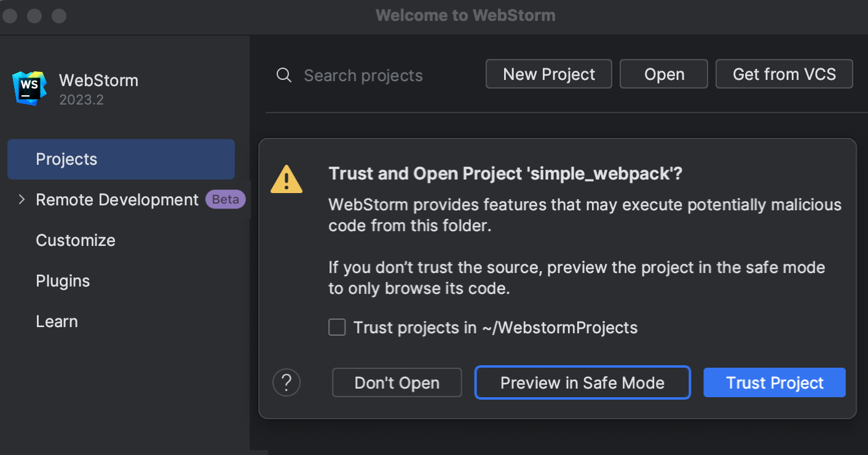Click Trust Project to open simple_webpack
Image resolution: width=868 pixels, height=455 pixels.
tap(774, 382)
